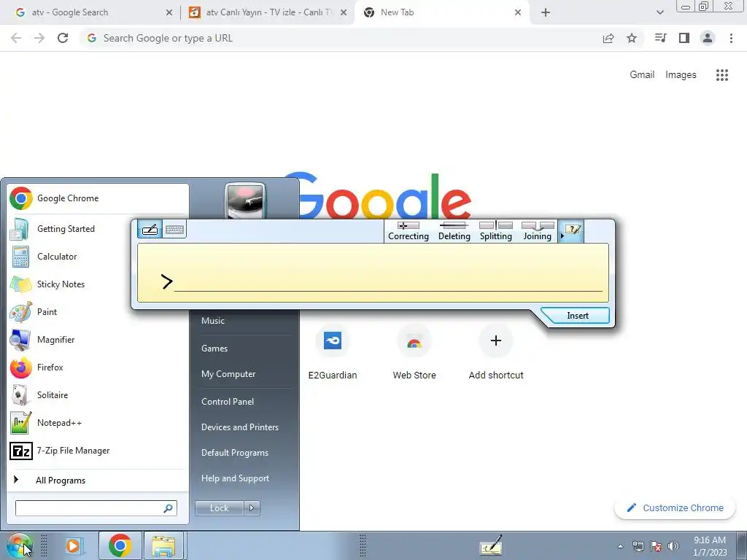This screenshot has height=560, width=747.
Task: Open the Chrome profile avatar menu
Action: coord(708,38)
